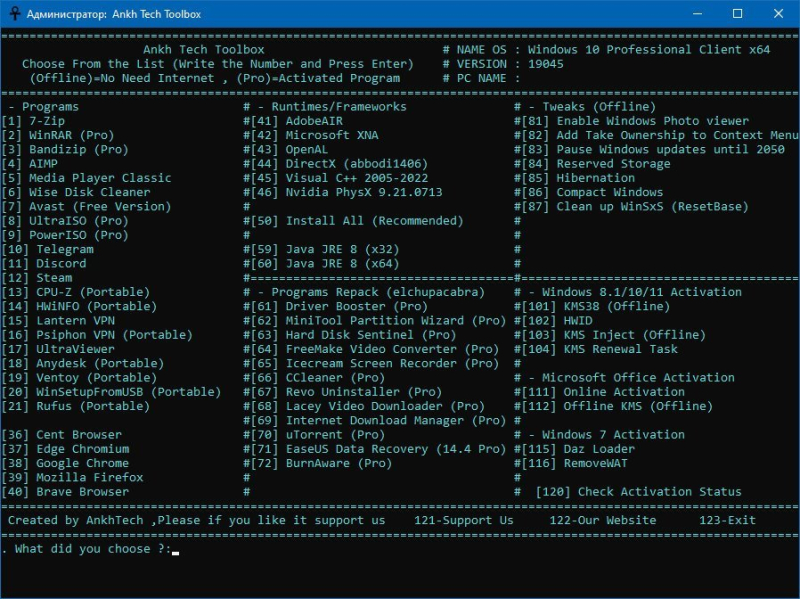
Task: Click "[112] Offline KMS (Offline)"
Action: point(617,407)
